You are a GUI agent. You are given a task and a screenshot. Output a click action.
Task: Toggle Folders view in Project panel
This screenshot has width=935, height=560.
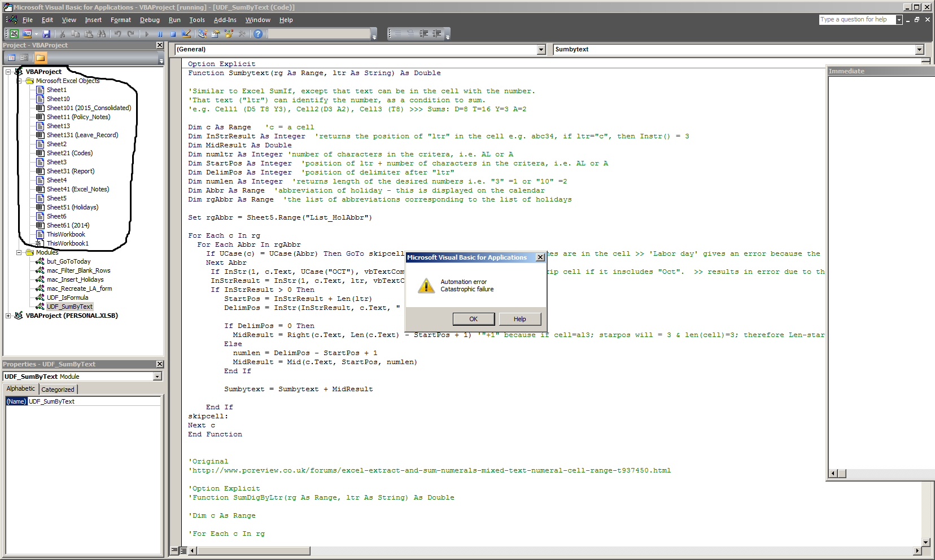coord(40,58)
